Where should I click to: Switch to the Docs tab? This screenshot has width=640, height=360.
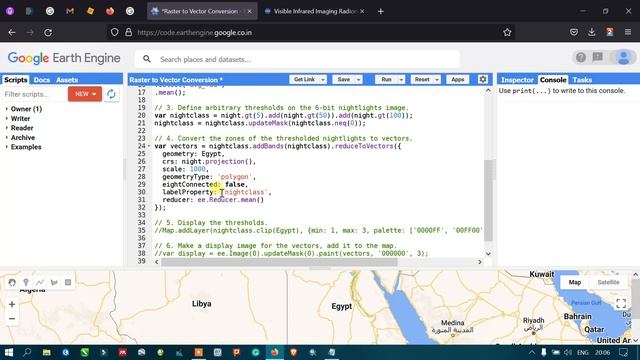tap(42, 80)
